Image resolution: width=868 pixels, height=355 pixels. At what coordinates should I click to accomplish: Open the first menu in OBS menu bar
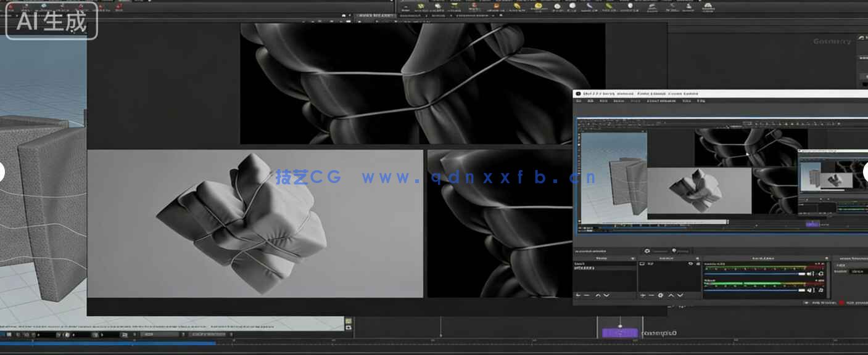pyautogui.click(x=579, y=100)
